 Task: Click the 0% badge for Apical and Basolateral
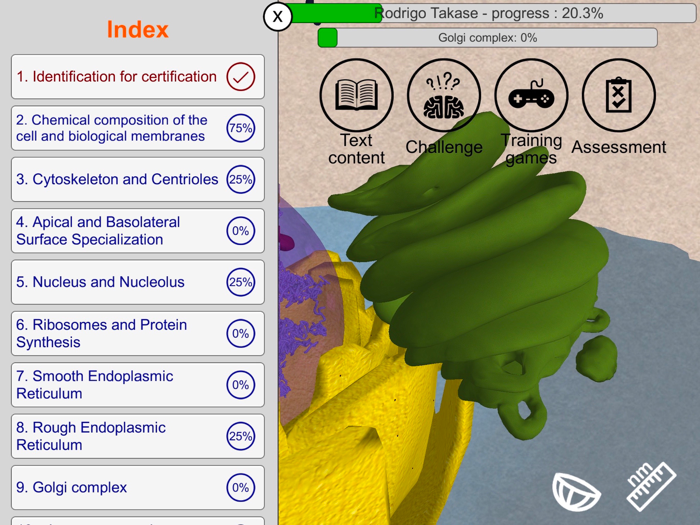[x=241, y=231]
